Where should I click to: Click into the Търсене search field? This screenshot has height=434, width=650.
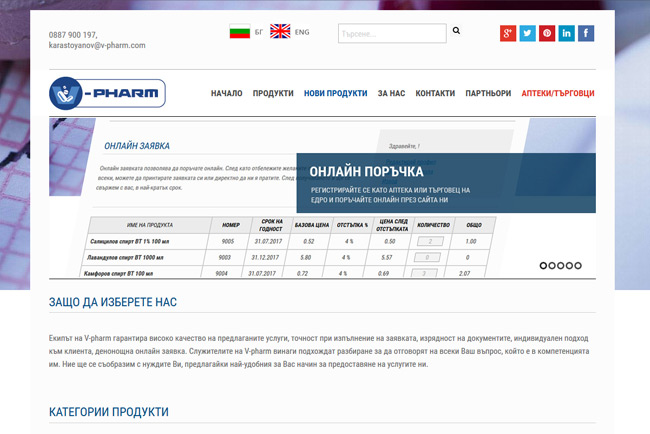[x=392, y=34]
